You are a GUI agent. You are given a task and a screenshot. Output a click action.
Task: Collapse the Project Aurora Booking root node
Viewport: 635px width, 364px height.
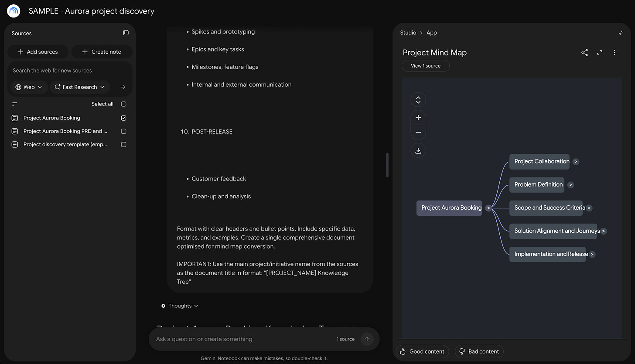click(488, 208)
